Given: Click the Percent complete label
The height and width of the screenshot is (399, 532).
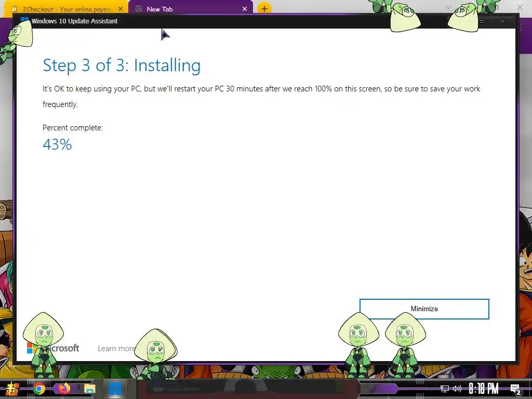Looking at the screenshot, I should [x=73, y=128].
